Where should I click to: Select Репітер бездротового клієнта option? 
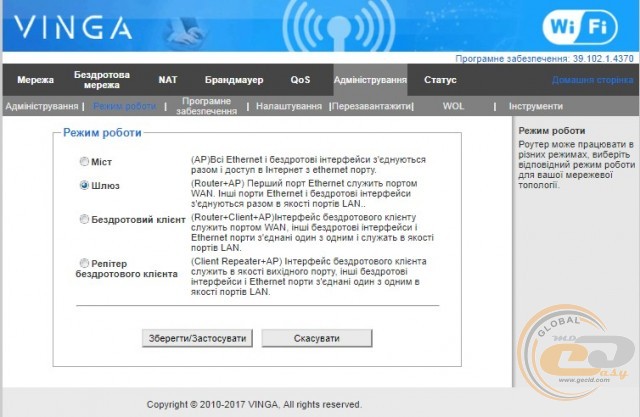[x=84, y=263]
